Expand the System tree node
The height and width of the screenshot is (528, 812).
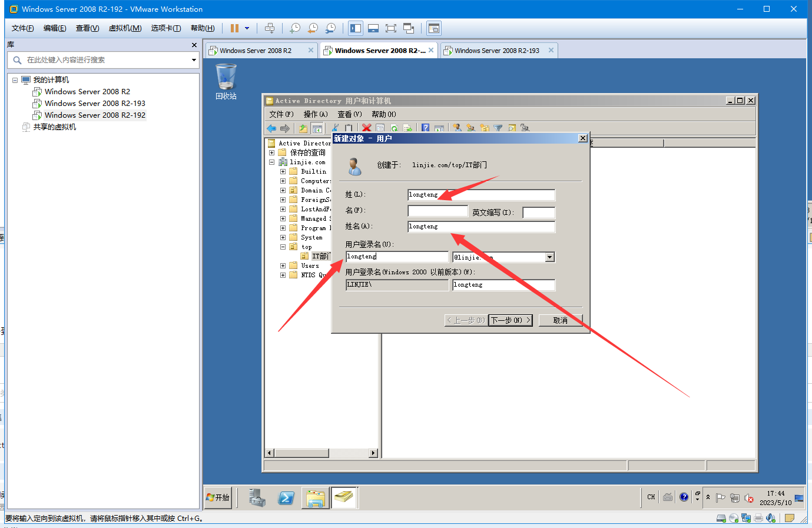pos(283,237)
